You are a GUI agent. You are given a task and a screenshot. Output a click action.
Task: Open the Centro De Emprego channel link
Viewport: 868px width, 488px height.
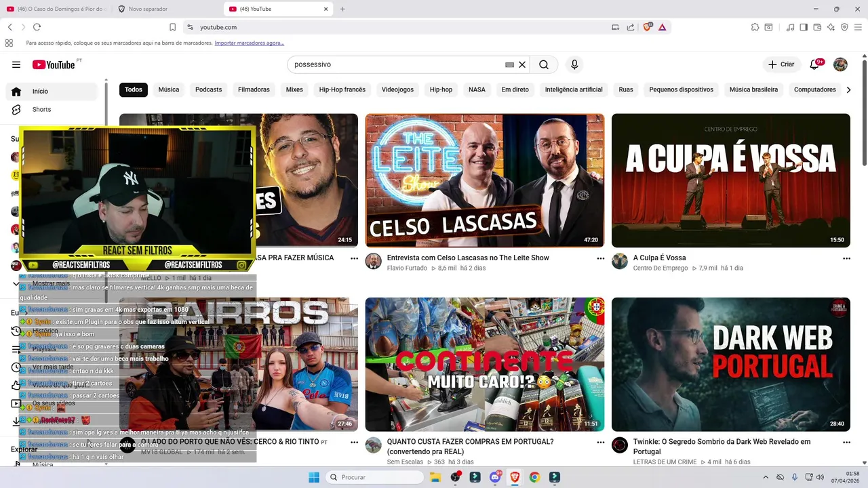(660, 268)
